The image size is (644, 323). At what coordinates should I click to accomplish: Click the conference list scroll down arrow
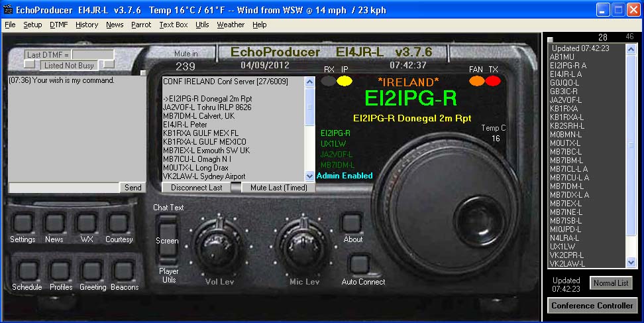tap(309, 176)
